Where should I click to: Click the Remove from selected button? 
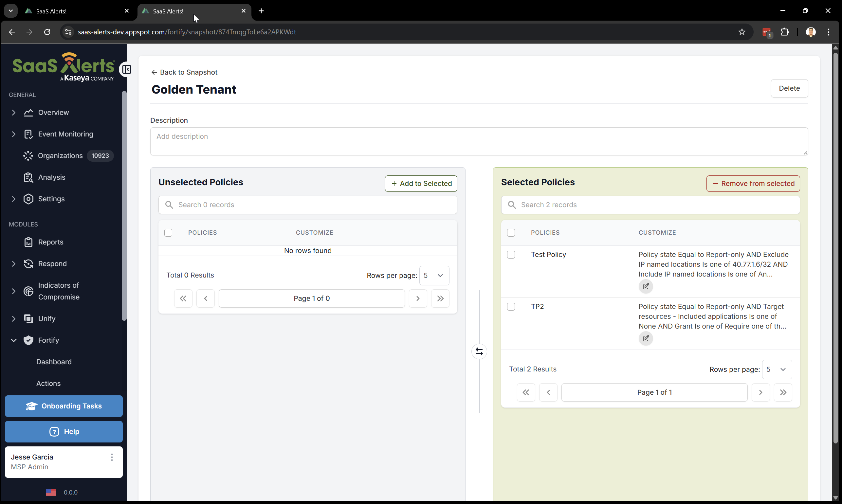coord(753,183)
